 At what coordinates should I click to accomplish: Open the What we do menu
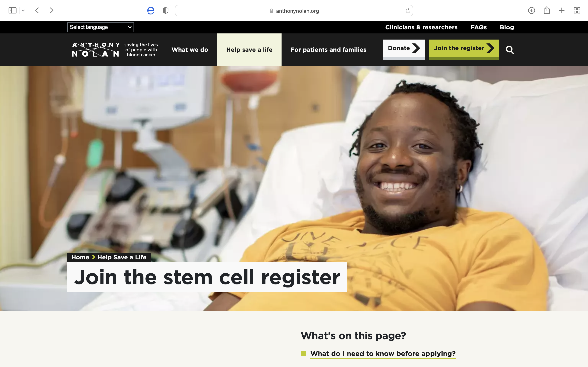(190, 50)
